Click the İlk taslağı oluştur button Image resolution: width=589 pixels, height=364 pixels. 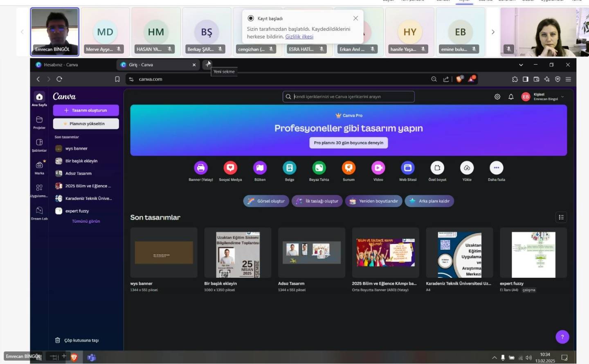tap(317, 201)
